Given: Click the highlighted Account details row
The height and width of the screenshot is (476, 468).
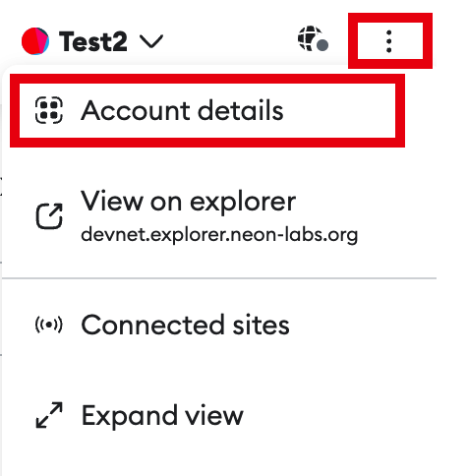Looking at the screenshot, I should (207, 110).
